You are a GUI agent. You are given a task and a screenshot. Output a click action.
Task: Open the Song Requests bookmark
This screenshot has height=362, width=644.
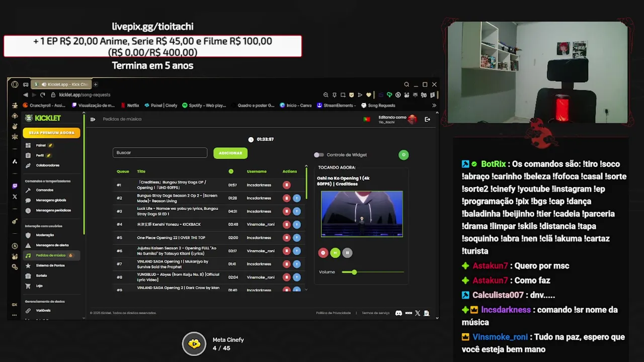(x=378, y=106)
